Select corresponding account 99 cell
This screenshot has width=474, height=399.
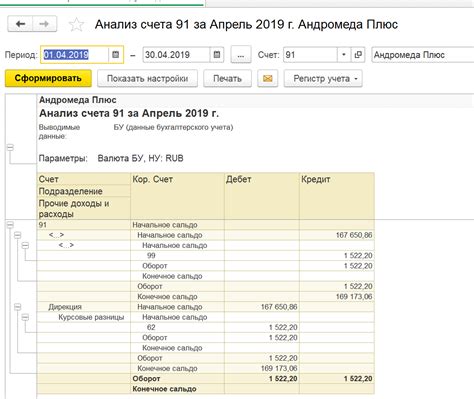177,256
